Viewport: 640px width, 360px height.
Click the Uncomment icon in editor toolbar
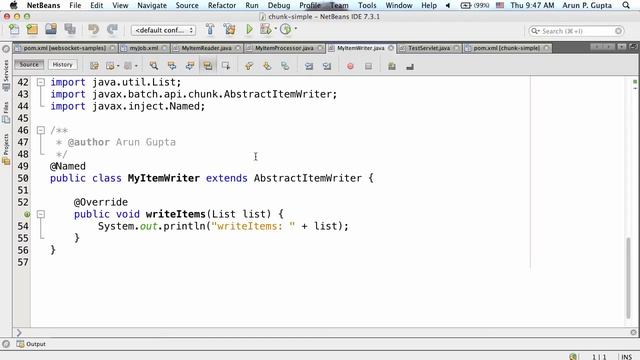tap(410, 66)
